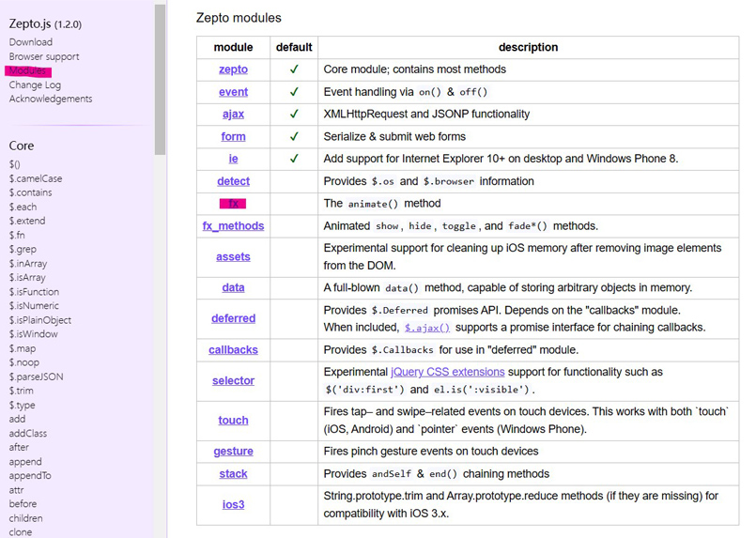Open $.isNumeric entry
The height and width of the screenshot is (538, 756).
point(34,306)
